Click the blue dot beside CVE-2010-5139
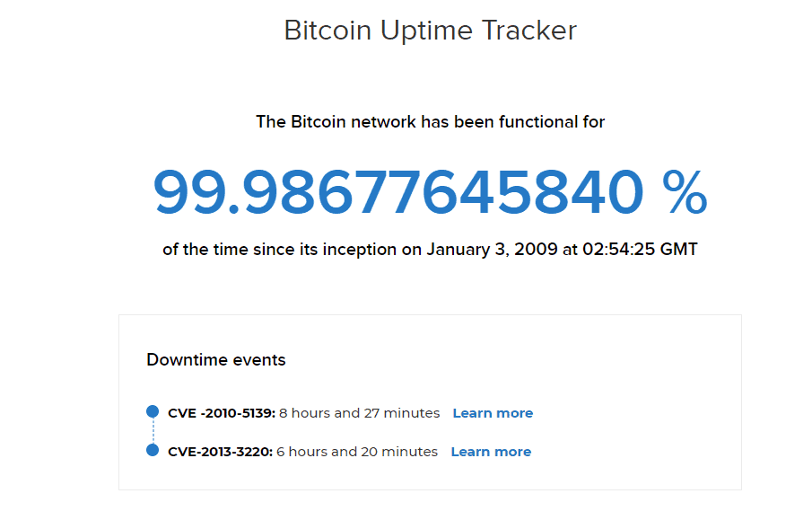The height and width of the screenshot is (520, 812). click(x=153, y=411)
